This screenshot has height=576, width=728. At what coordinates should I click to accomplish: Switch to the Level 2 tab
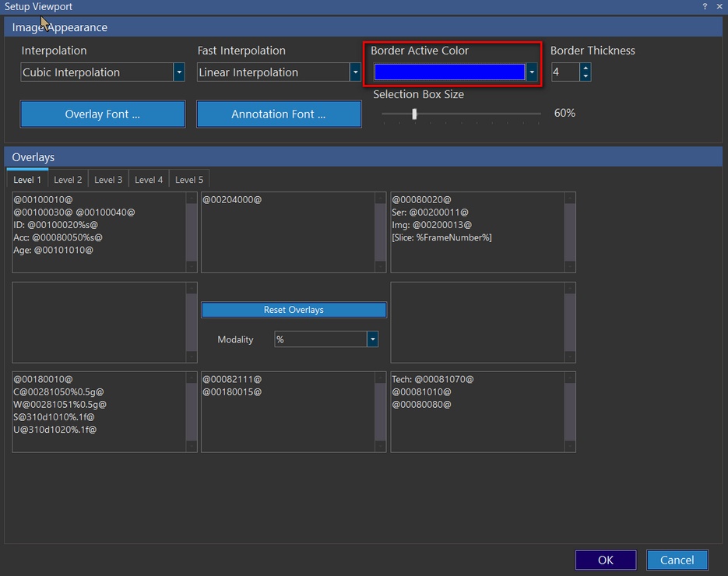coord(68,180)
